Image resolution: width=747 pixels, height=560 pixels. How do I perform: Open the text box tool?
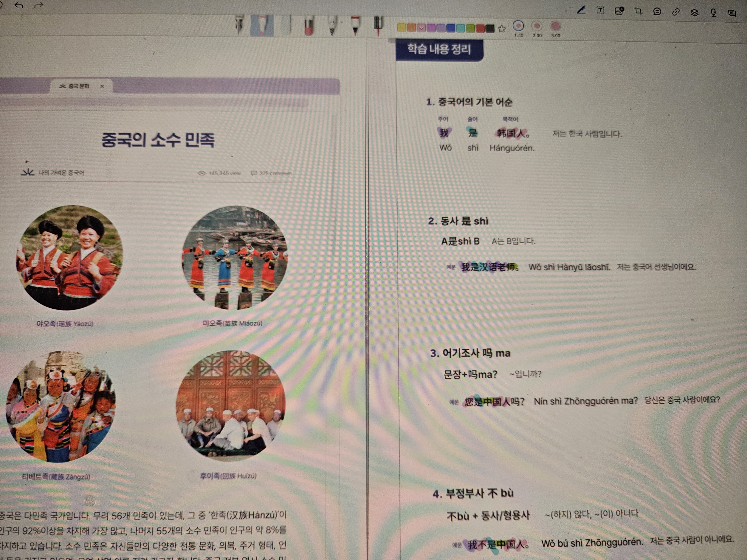[x=600, y=10]
